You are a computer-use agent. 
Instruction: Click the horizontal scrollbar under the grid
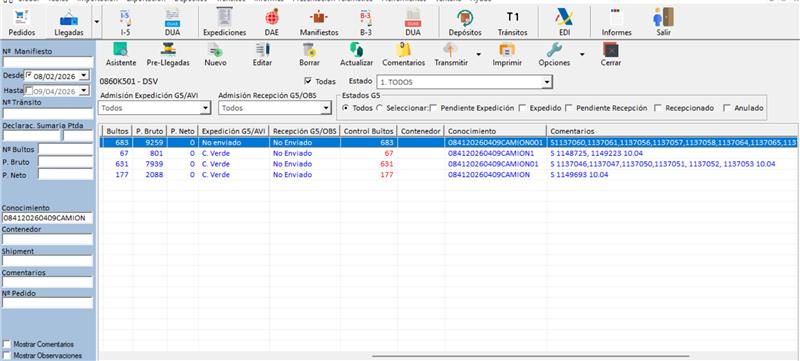[531, 356]
